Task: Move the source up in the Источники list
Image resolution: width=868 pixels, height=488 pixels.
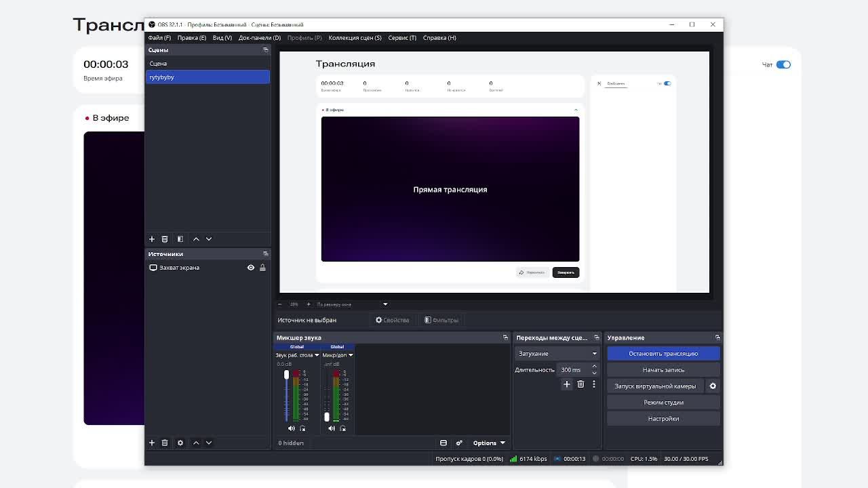Action: pyautogui.click(x=196, y=443)
